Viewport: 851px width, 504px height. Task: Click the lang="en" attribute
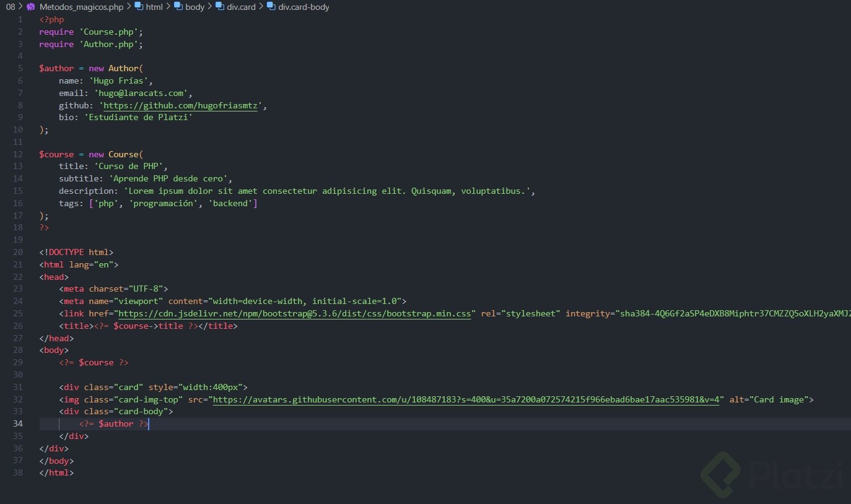coord(91,265)
